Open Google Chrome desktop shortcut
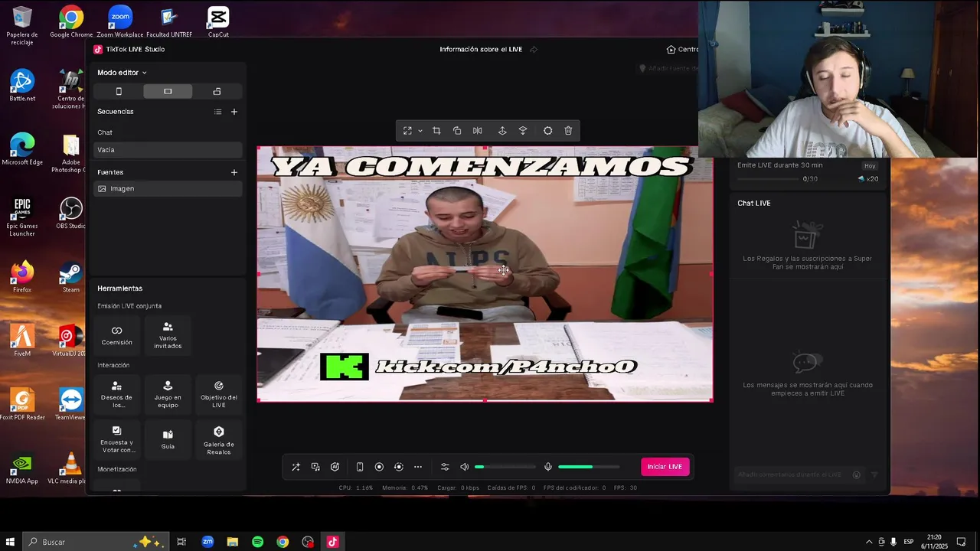 pos(71,22)
